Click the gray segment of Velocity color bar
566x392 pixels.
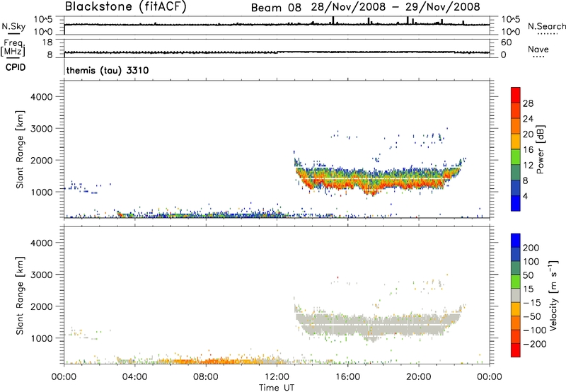516,295
